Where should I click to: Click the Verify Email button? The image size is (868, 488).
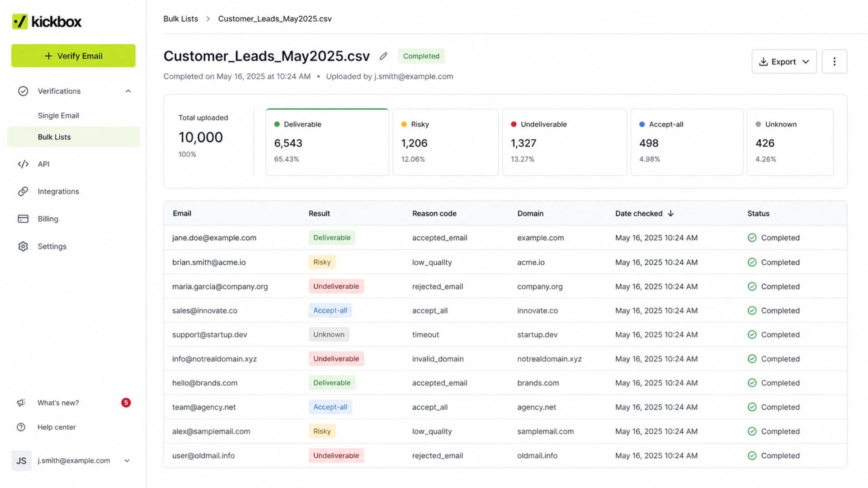pyautogui.click(x=73, y=56)
